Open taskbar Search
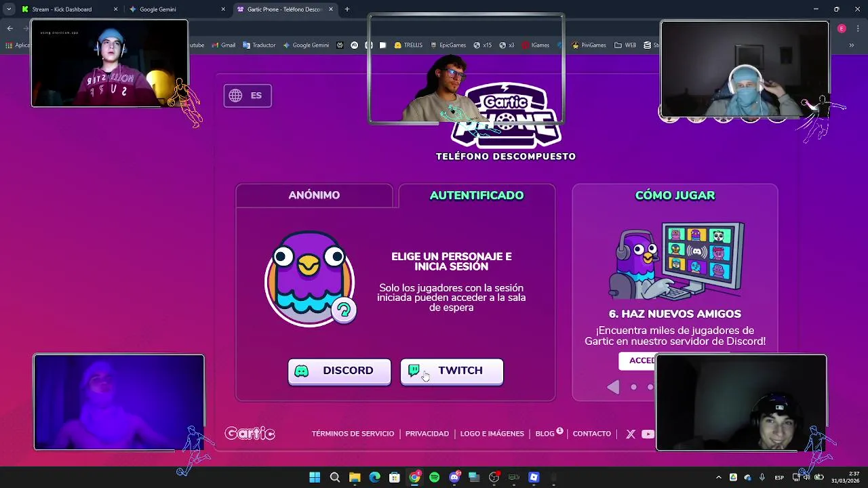 click(x=335, y=477)
